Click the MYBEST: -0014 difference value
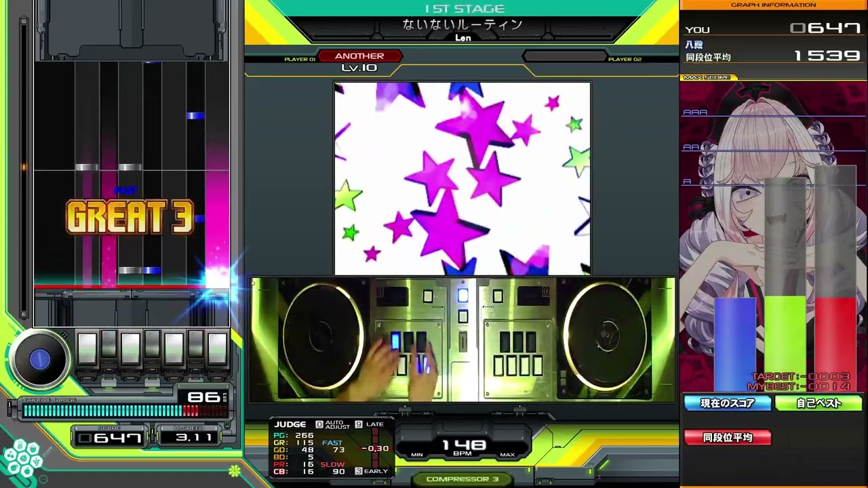This screenshot has height=488, width=868. tap(799, 386)
